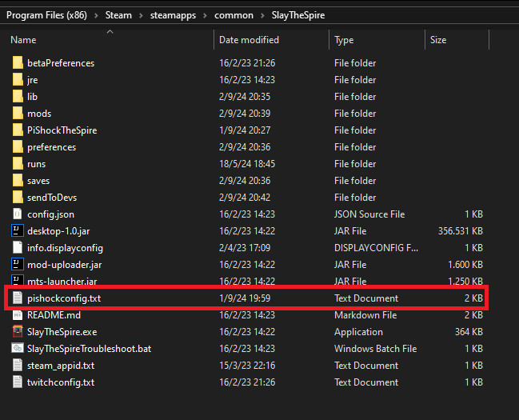The height and width of the screenshot is (420, 519).
Task: Select the config.json file icon
Action: (x=18, y=214)
